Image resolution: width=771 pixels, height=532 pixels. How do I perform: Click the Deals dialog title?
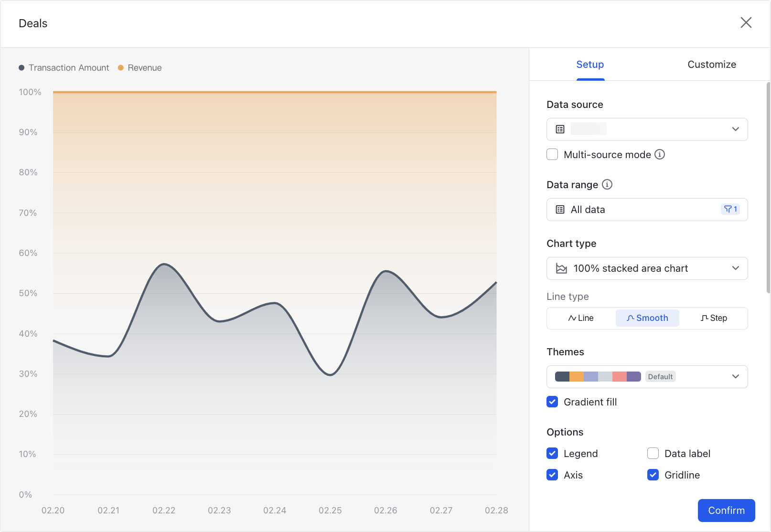[33, 23]
